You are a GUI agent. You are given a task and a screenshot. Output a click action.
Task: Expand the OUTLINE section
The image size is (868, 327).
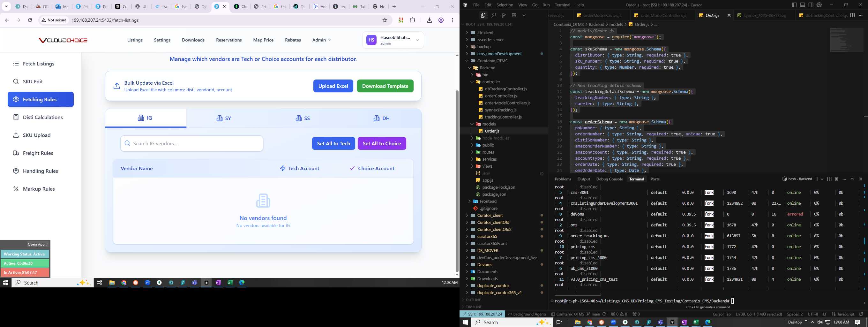(504, 300)
